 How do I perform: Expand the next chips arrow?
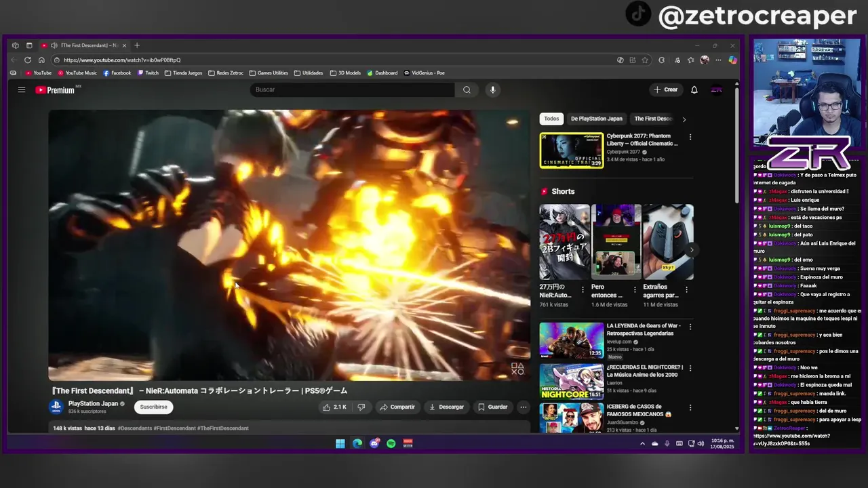(684, 119)
